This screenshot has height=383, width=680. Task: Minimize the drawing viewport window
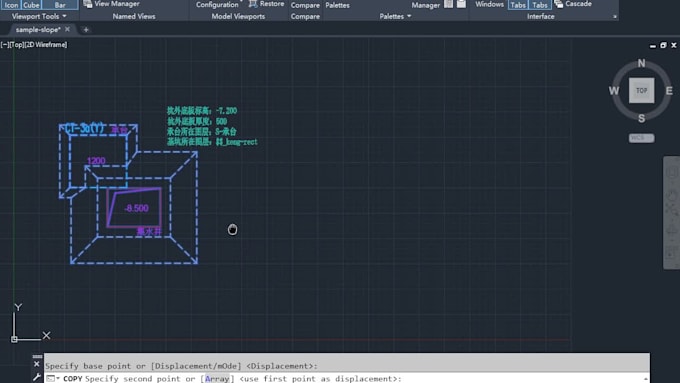point(653,45)
